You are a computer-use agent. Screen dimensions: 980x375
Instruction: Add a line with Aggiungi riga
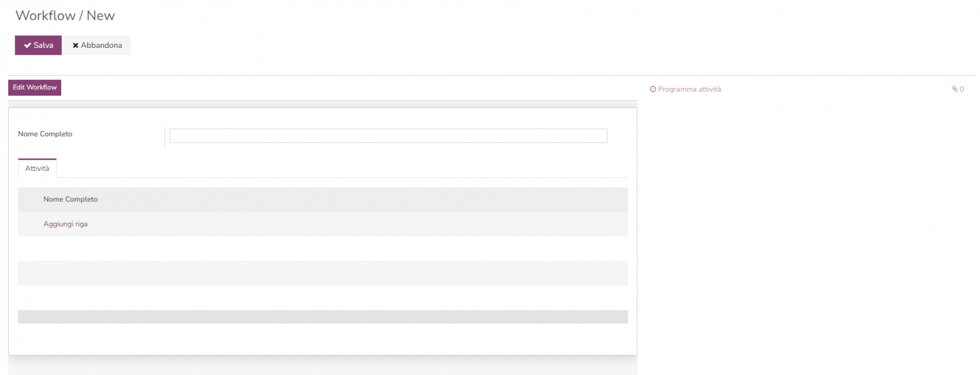click(65, 224)
